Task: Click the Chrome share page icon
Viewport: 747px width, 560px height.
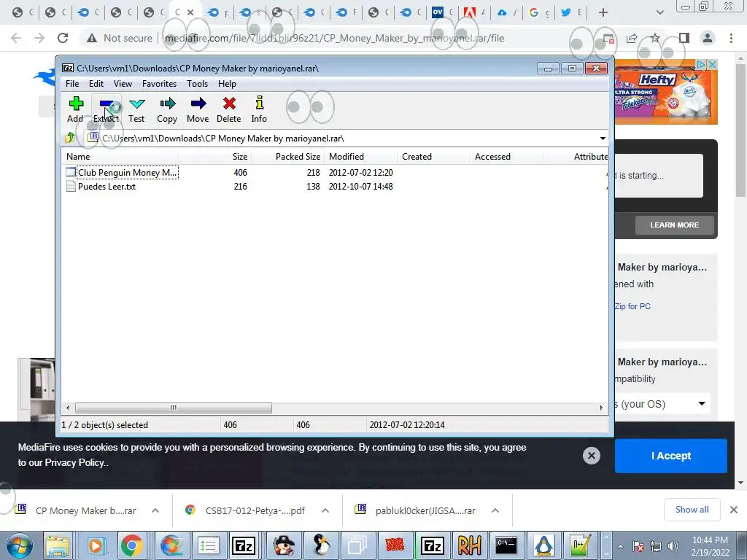Action: click(x=632, y=38)
